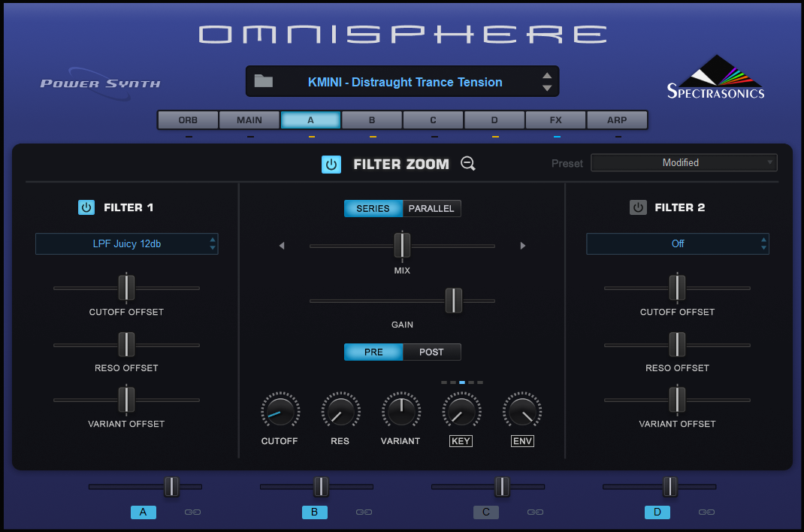This screenshot has width=804, height=532.
Task: Click the Spectrasonics logo
Action: coord(716,77)
